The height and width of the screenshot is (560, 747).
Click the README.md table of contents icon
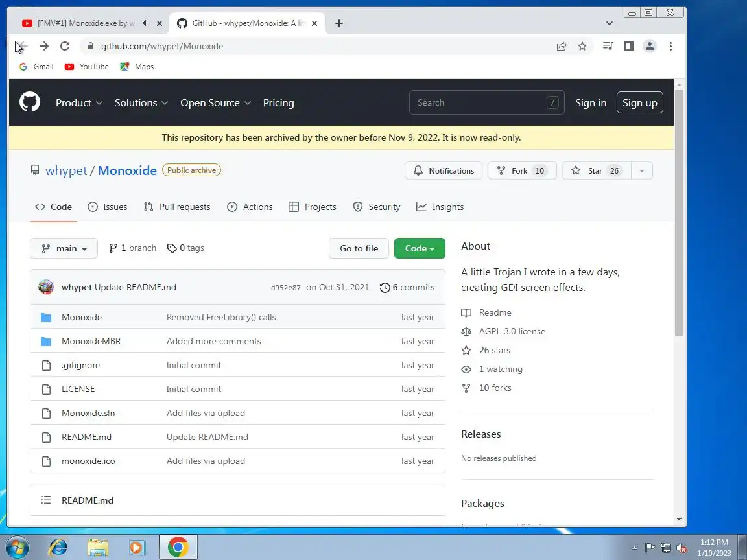click(x=46, y=500)
